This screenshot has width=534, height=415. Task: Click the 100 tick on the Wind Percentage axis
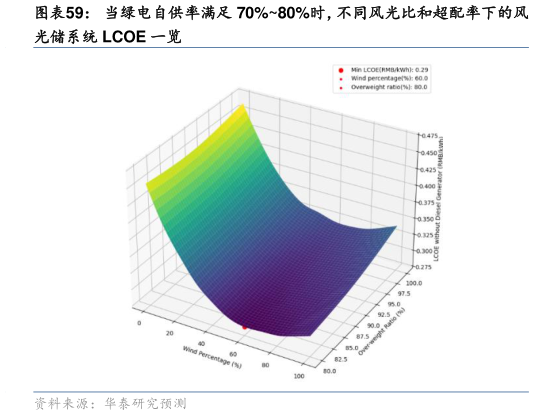(x=299, y=376)
